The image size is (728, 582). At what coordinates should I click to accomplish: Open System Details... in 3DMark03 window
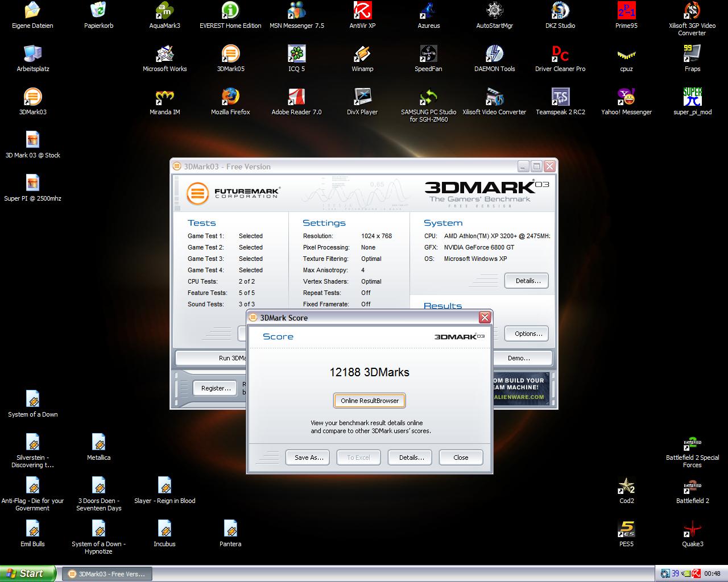[x=527, y=281]
